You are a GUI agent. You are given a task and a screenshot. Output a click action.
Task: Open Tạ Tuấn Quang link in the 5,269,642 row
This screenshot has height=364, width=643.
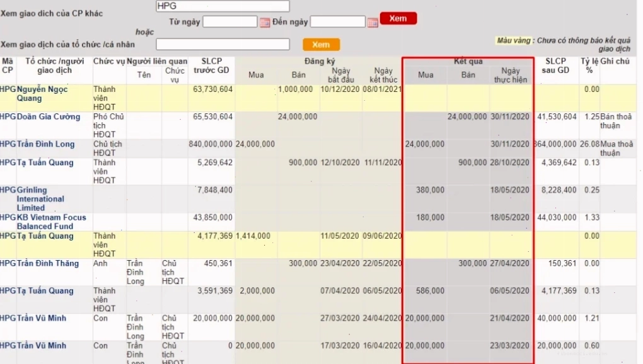point(45,162)
